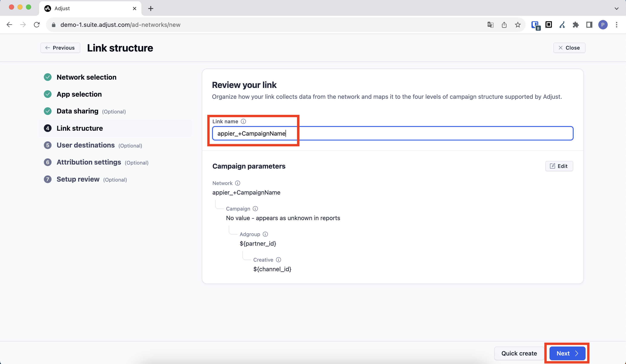Click the browser share icon

point(504,25)
